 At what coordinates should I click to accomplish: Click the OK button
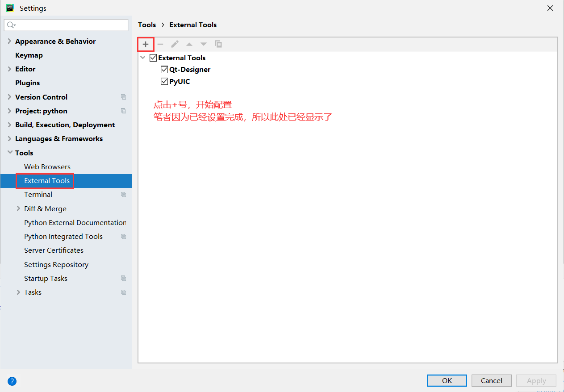click(447, 380)
